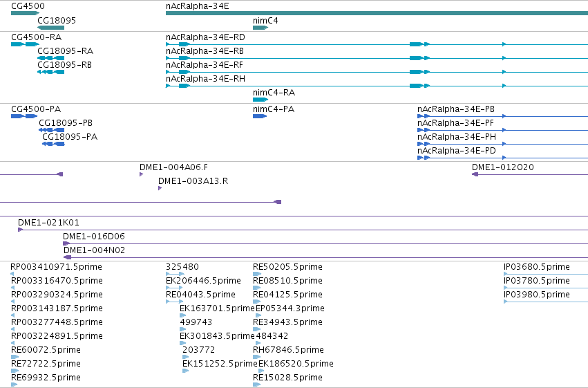Select the RE60072.5prime EST arrow
The image size is (588, 388).
15,357
